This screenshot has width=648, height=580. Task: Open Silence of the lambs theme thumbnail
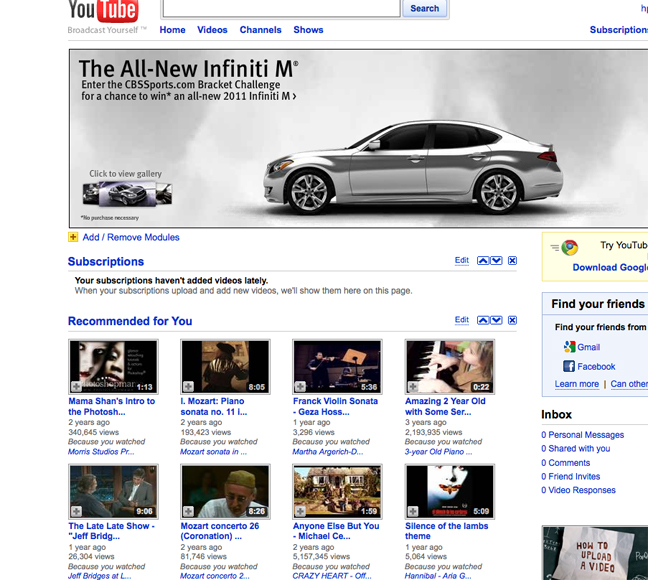[450, 492]
